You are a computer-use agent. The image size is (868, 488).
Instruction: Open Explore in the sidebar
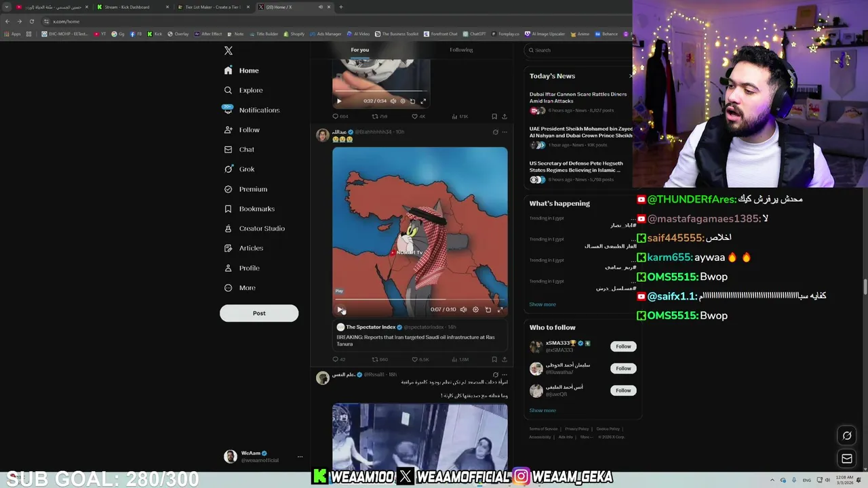[x=243, y=90]
